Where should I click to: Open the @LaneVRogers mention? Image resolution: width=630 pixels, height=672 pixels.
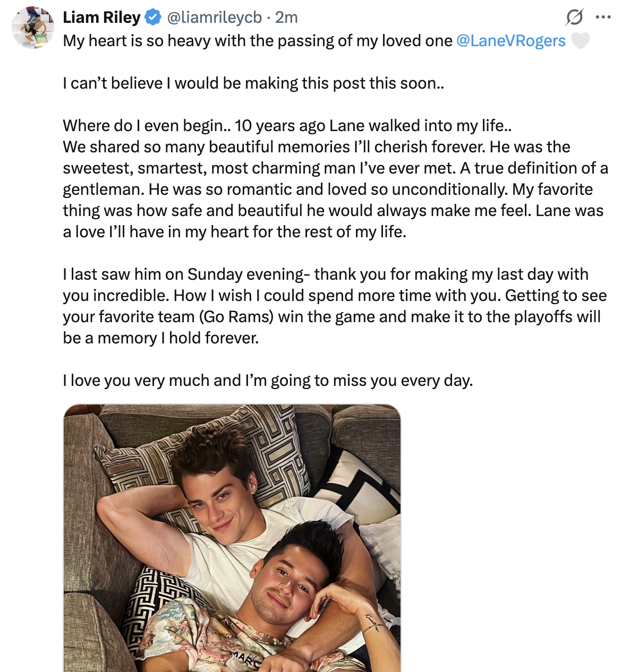coord(510,41)
